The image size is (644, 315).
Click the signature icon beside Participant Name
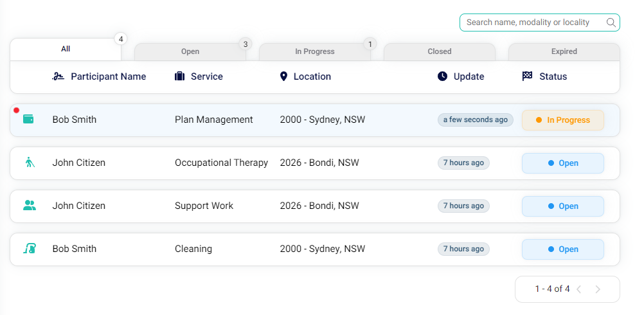pyautogui.click(x=58, y=76)
